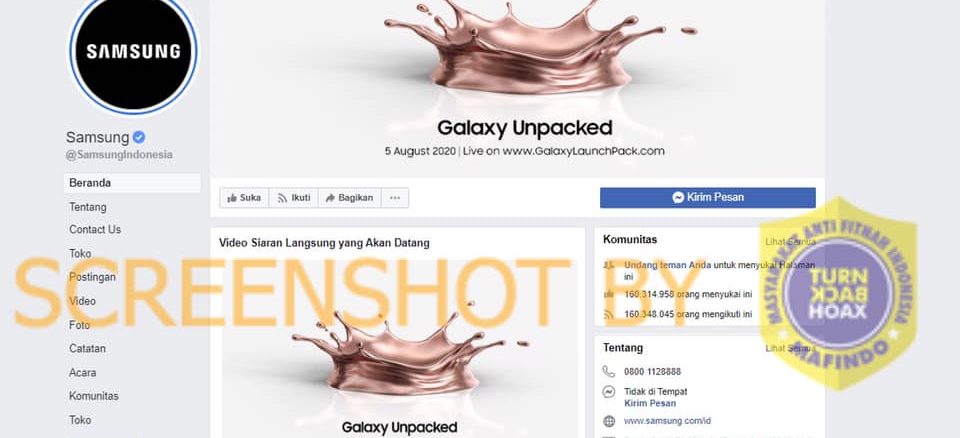Send a message with Kirim Pesan button
Screen dimensions: 960x438
tap(708, 197)
